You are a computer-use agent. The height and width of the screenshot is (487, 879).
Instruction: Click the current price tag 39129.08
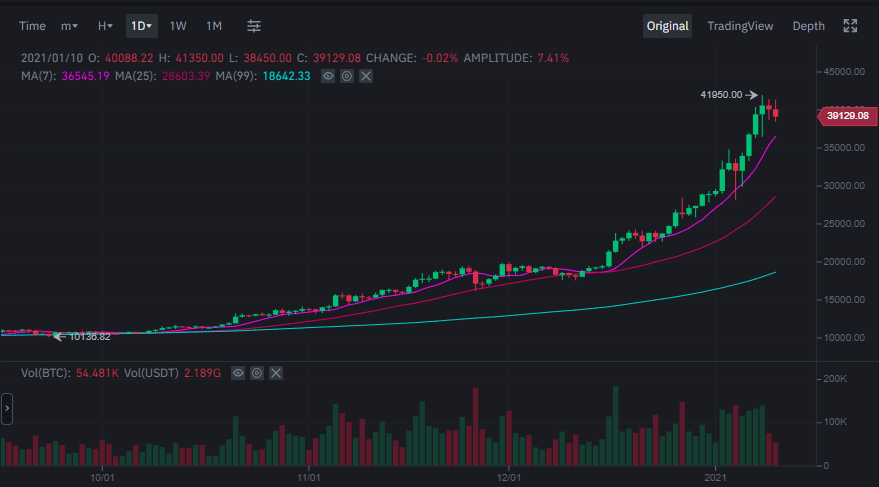tap(846, 116)
